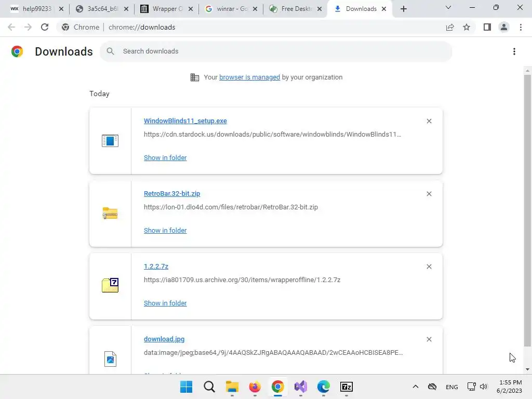Open Chrome's three-dot main menu
The height and width of the screenshot is (399, 532).
coord(521,27)
